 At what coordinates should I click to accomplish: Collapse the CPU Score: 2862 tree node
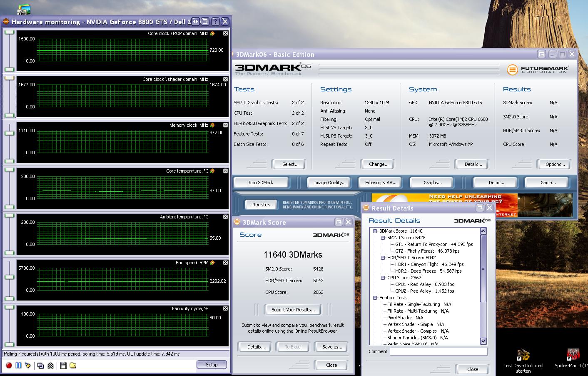point(383,278)
